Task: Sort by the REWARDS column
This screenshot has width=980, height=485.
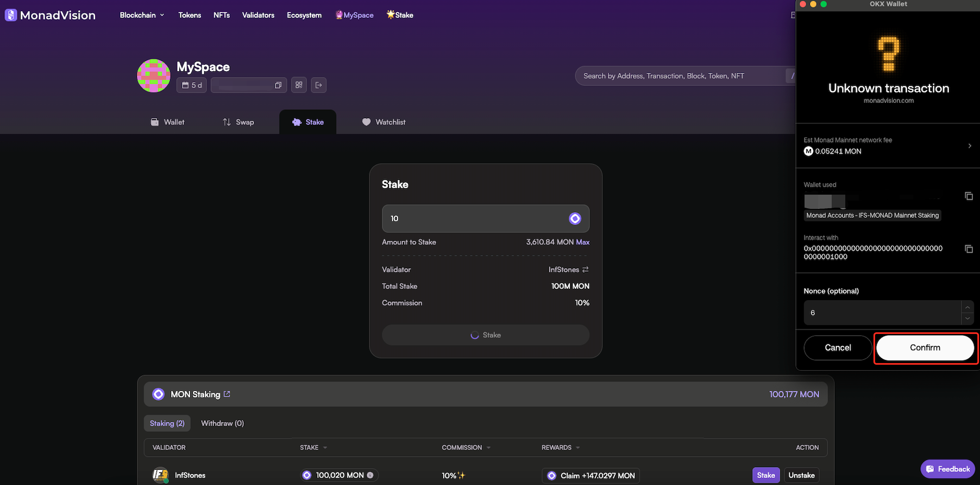Action: (x=561, y=447)
